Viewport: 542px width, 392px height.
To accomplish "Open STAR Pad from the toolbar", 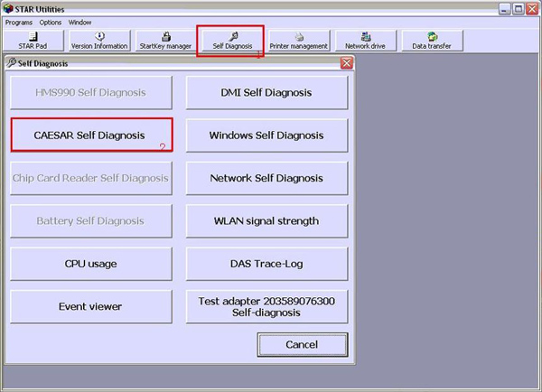I will point(33,41).
